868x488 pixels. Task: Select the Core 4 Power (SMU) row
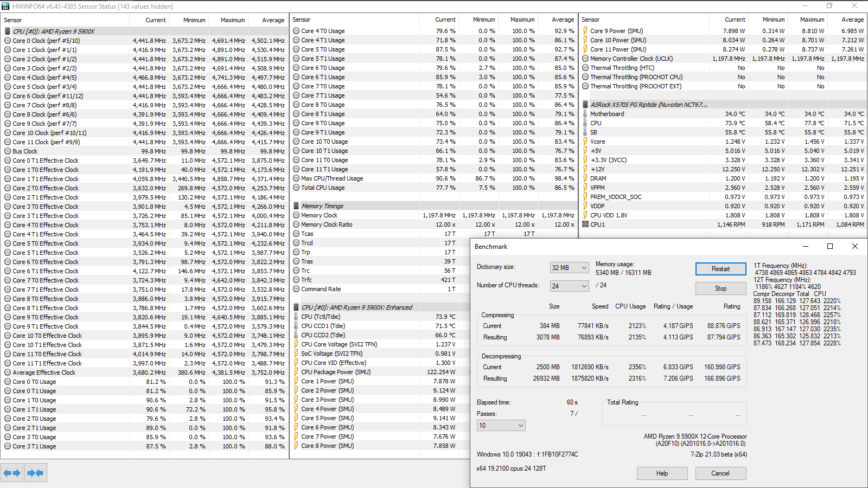(x=380, y=409)
